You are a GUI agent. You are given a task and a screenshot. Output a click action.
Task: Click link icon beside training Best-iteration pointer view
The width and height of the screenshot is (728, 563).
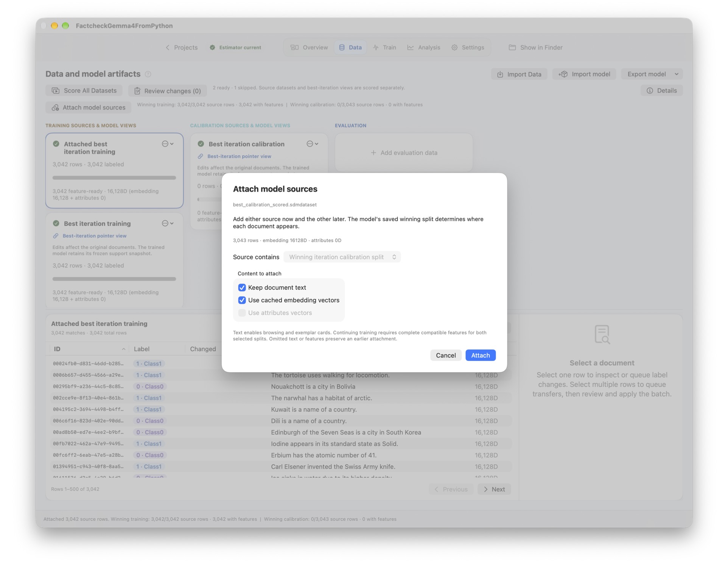click(x=56, y=236)
